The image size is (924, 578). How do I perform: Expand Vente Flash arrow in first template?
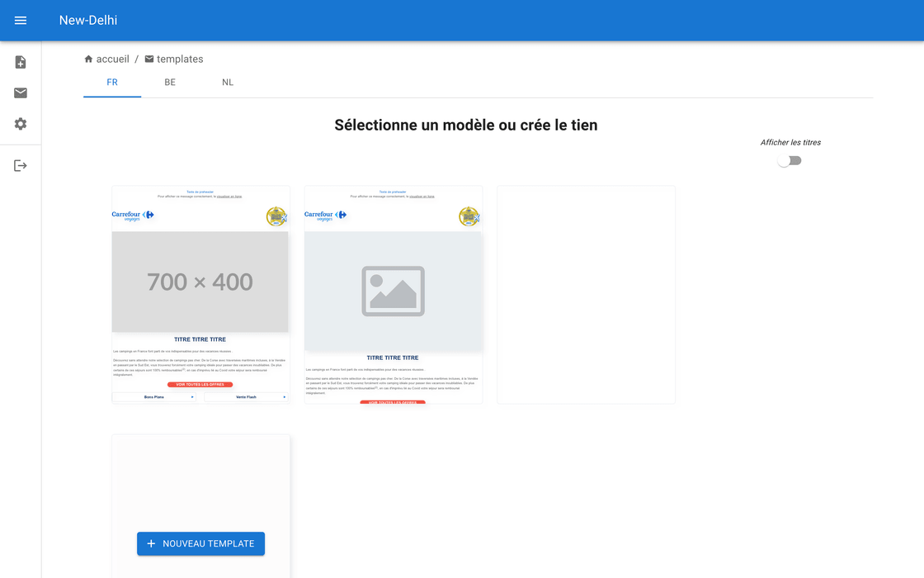(284, 397)
